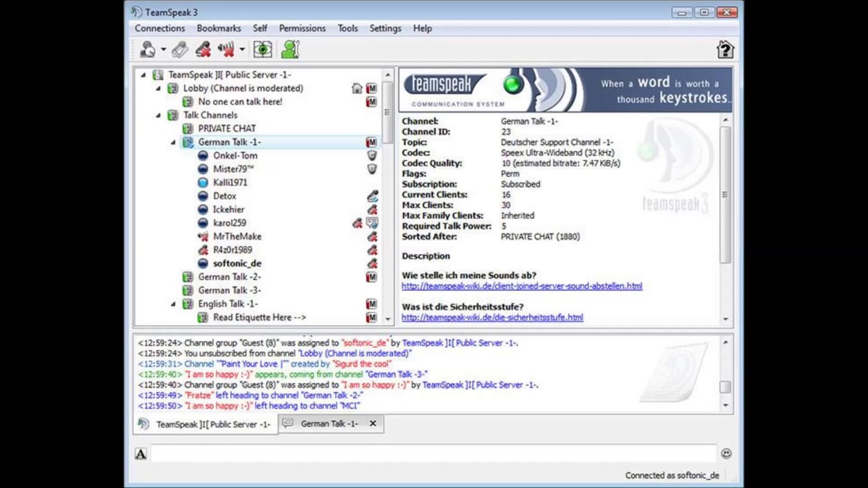Click channel tree scrollbar up arrow
Image resolution: width=868 pixels, height=488 pixels.
coord(388,75)
